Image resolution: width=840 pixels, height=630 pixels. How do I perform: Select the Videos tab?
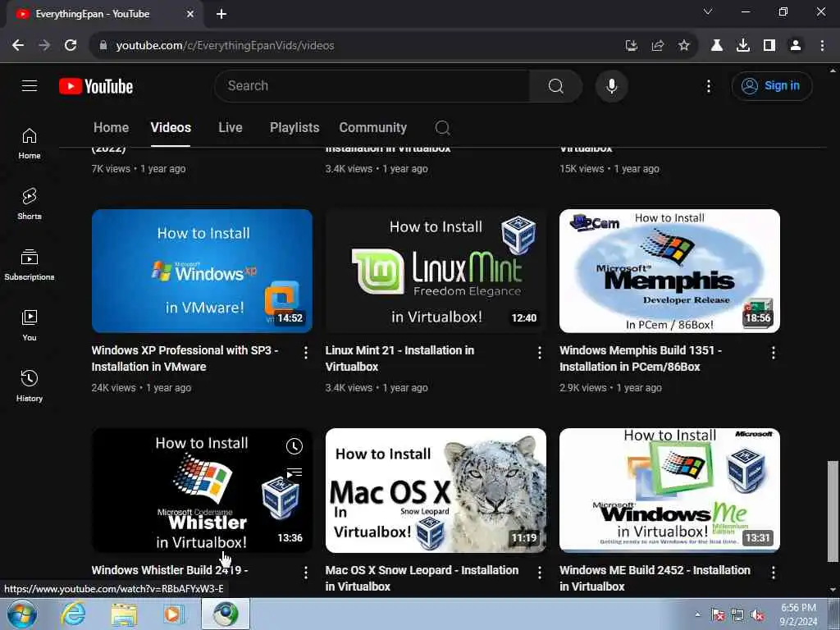pos(171,127)
